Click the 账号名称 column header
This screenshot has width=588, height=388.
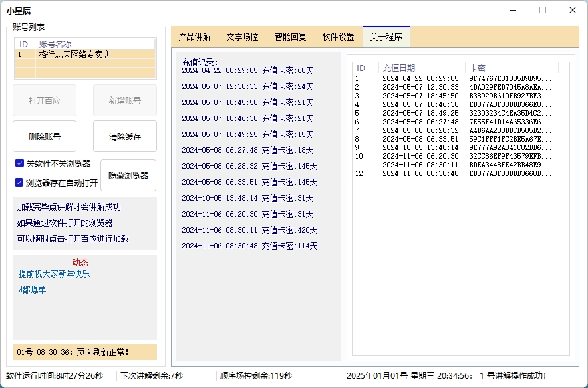click(x=55, y=44)
